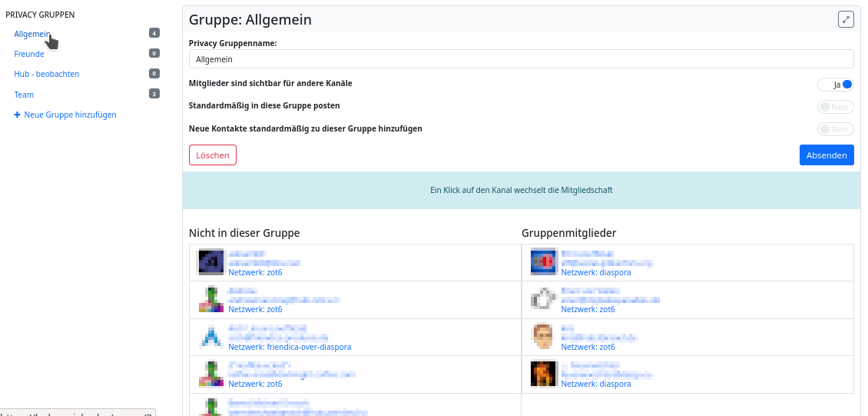
Task: Open the Allgemein privacy group
Action: click(x=32, y=34)
